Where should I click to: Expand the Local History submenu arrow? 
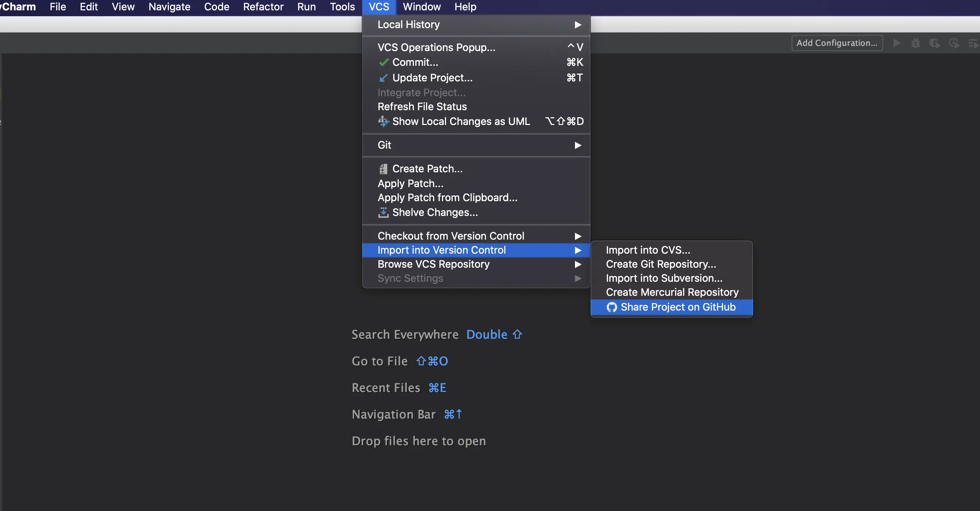[578, 25]
